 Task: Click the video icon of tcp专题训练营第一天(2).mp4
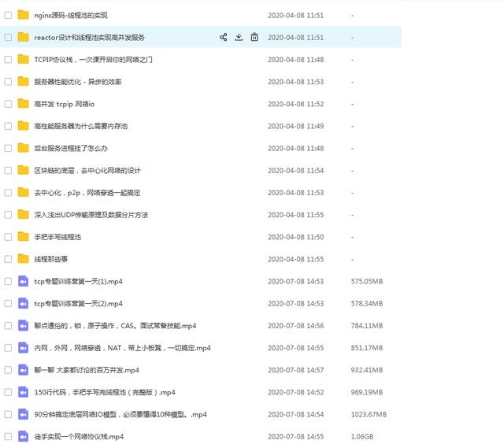click(23, 304)
